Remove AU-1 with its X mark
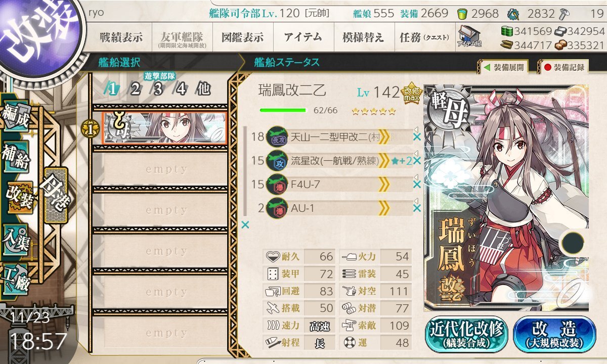The height and width of the screenshot is (364, 607). click(x=417, y=208)
